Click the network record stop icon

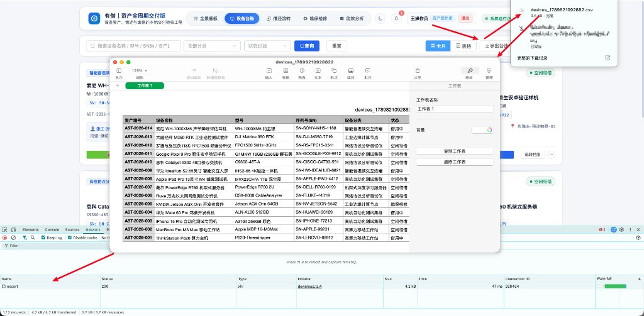tap(5, 237)
